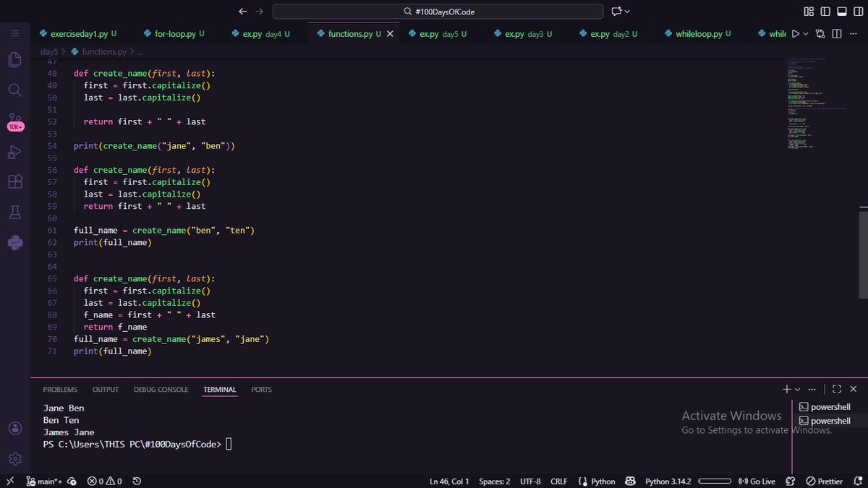Close the functions.py tab
Viewport: 868px width, 488px height.
tap(391, 34)
